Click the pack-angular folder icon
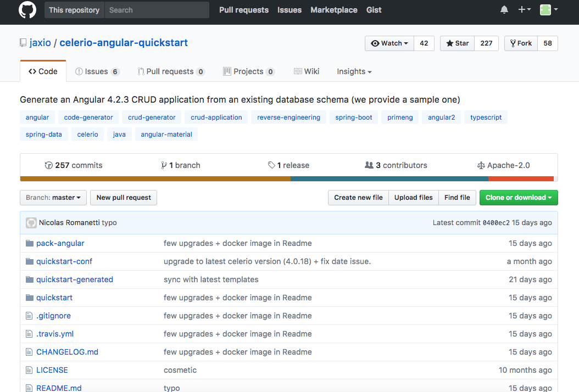The width and height of the screenshot is (579, 392). (30, 243)
